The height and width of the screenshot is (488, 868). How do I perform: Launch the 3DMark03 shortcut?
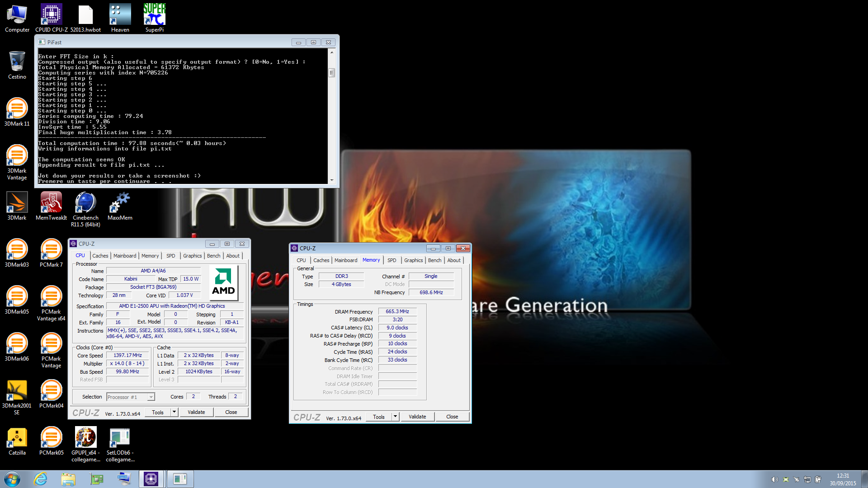tap(17, 253)
